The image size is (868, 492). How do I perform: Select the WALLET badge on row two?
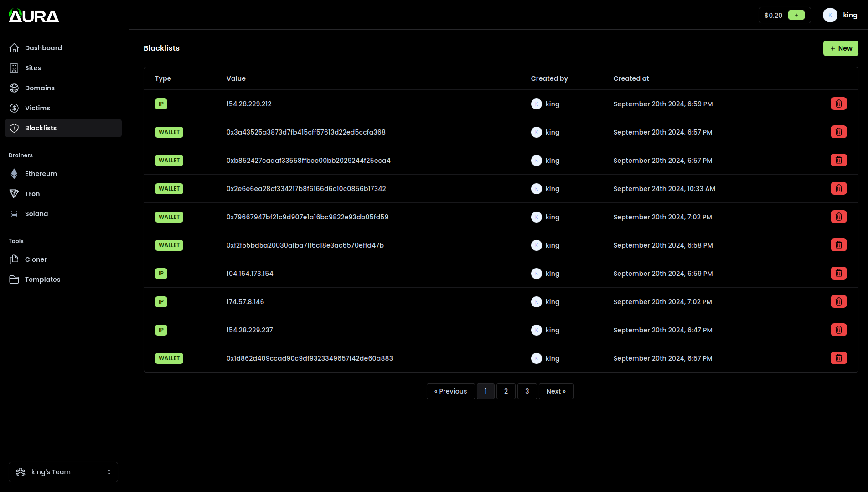tap(169, 132)
